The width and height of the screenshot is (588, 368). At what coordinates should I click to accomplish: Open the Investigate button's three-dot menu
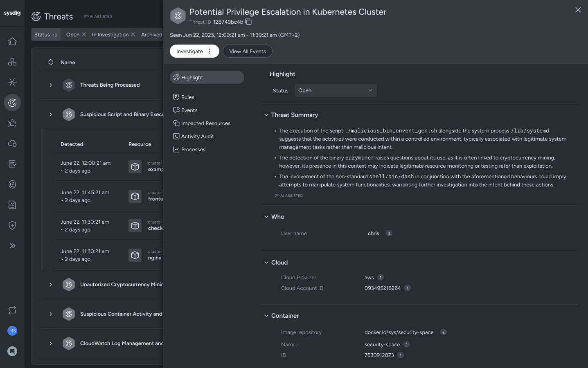pyautogui.click(x=210, y=51)
